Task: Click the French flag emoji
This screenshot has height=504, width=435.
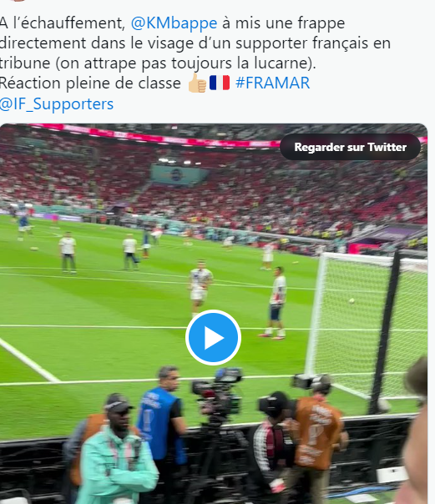Action: click(220, 83)
